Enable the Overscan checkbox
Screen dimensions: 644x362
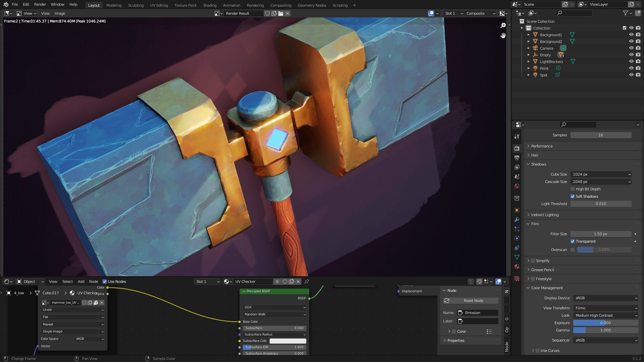pos(573,250)
